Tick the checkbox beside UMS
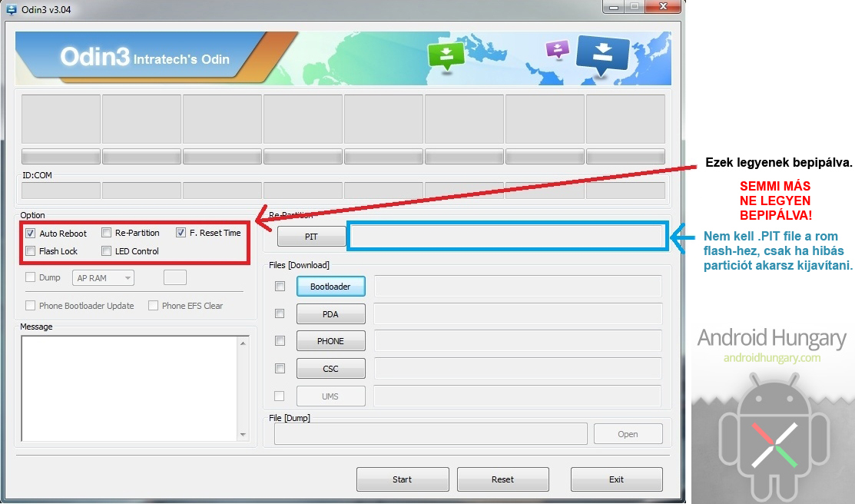 point(280,396)
